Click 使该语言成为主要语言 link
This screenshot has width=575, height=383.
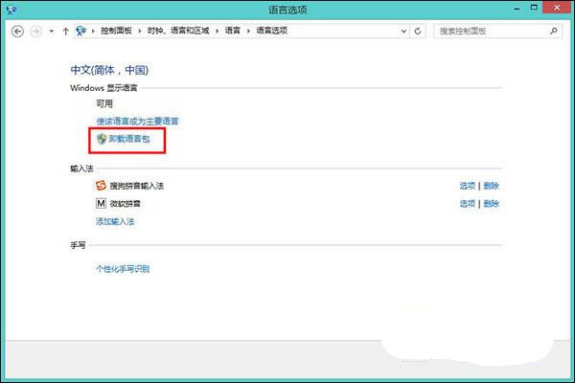(137, 121)
